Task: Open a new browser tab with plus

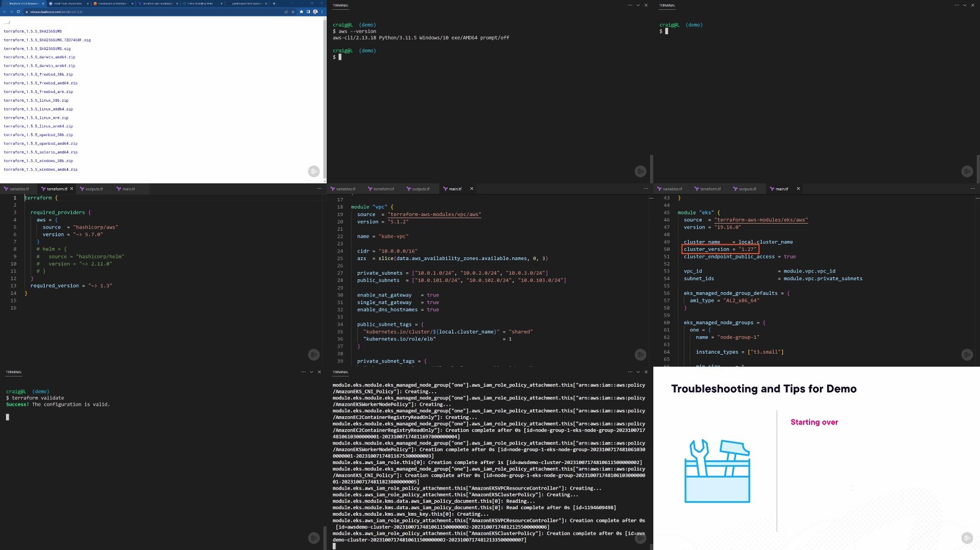Action: click(274, 3)
